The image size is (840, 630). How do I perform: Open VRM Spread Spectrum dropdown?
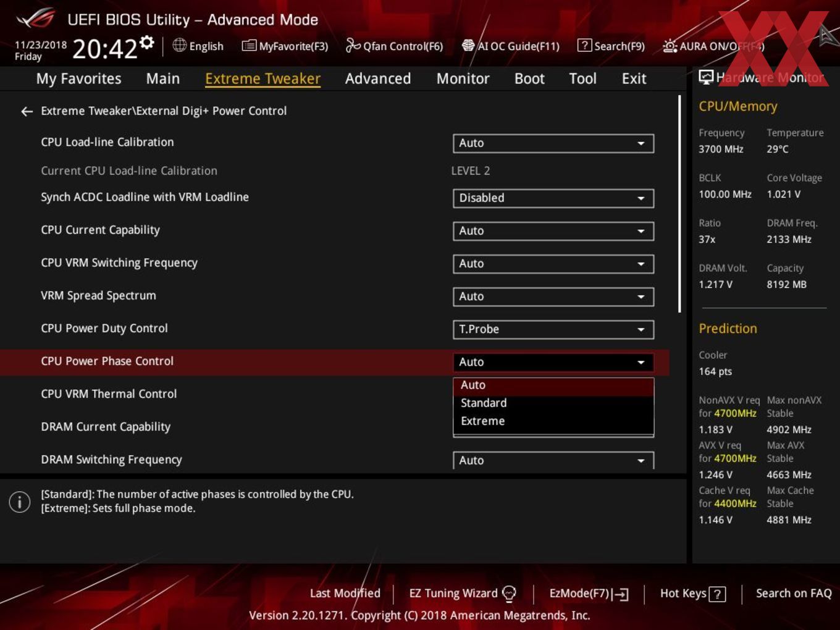(x=553, y=296)
